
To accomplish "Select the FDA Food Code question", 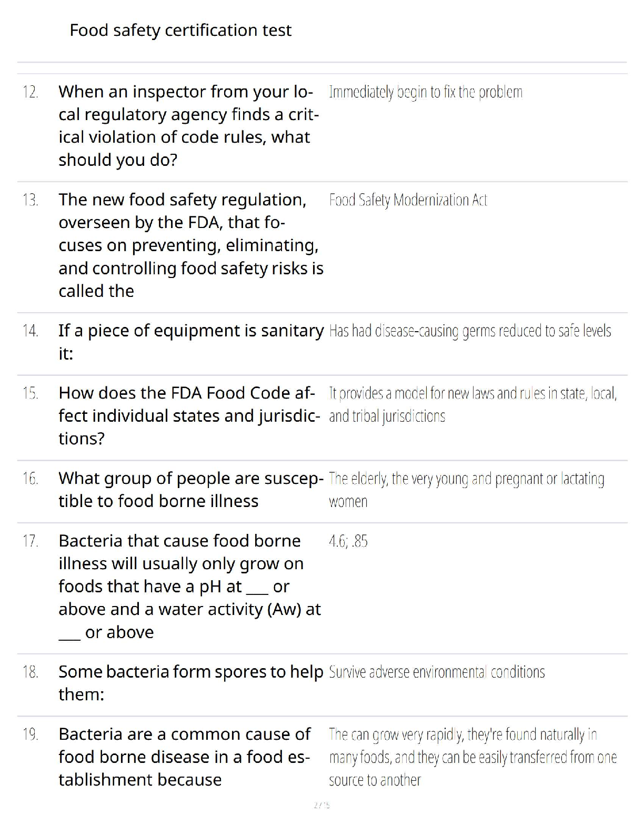I will [x=188, y=415].
